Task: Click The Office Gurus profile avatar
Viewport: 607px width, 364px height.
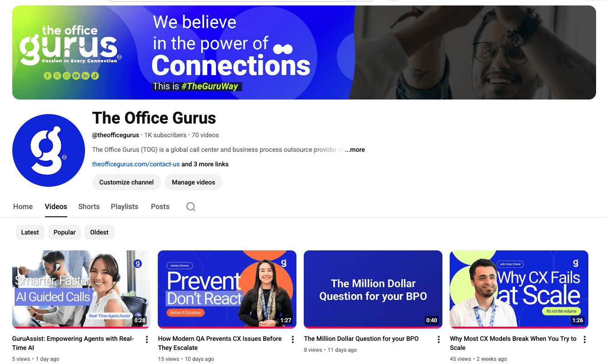Action: click(x=49, y=150)
